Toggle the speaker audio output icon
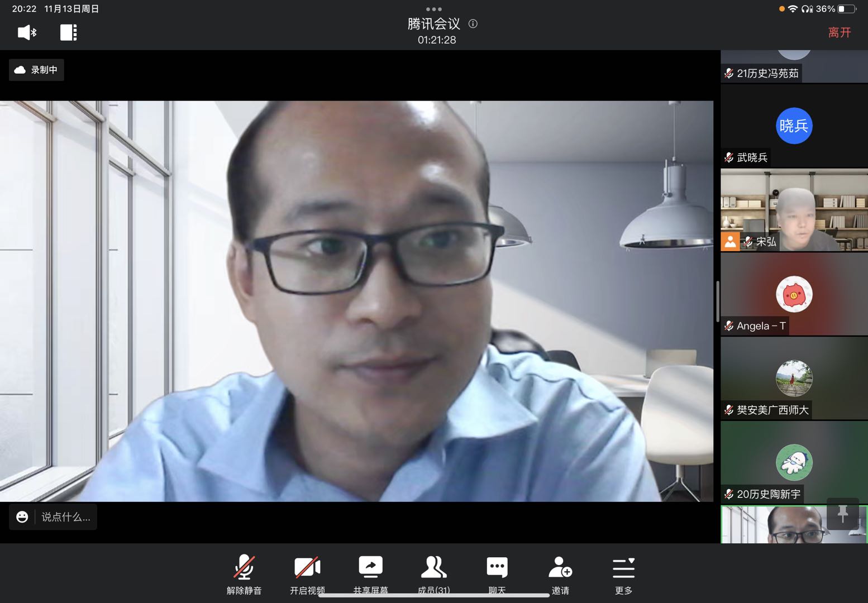Image resolution: width=868 pixels, height=603 pixels. point(26,32)
